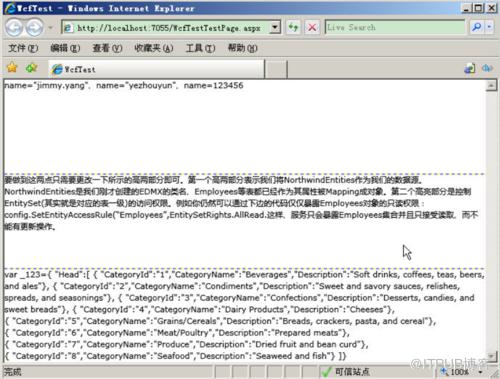Click the 完成 status text
Image resolution: width=500 pixels, height=379 pixels.
13,372
